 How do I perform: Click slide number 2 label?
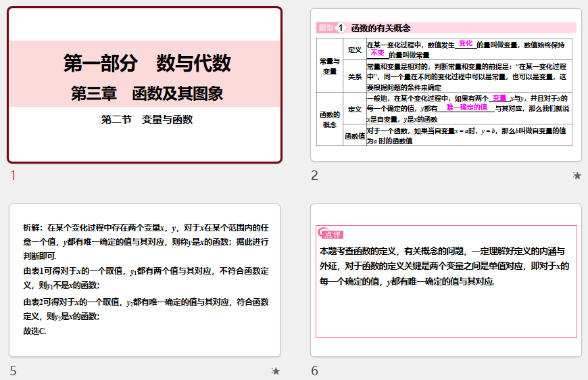[314, 176]
